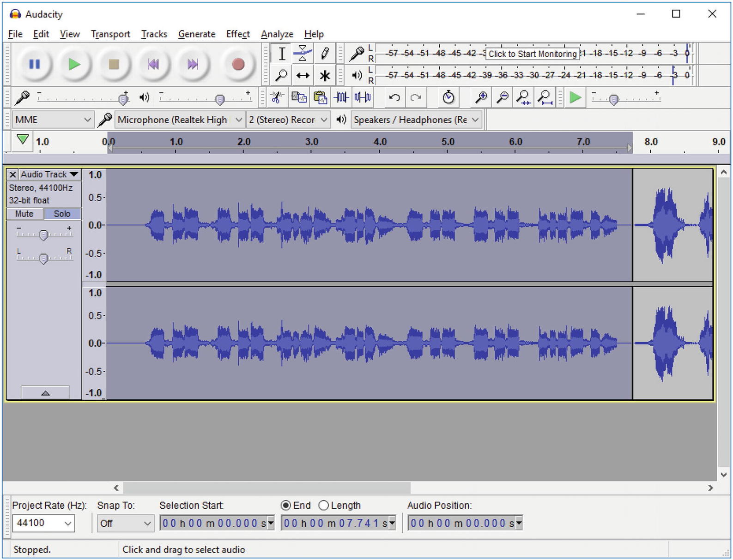Close the Audio Track with its X
Image resolution: width=733 pixels, height=560 pixels.
tap(13, 174)
